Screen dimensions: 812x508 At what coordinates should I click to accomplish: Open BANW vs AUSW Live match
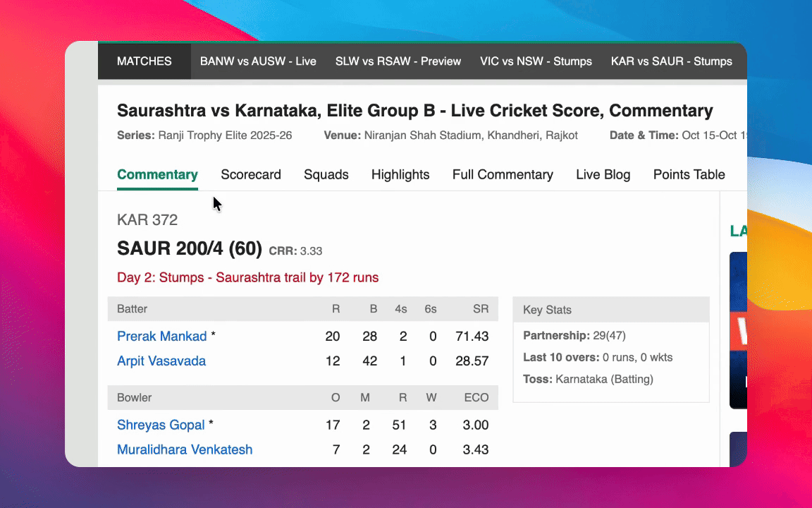tap(258, 61)
